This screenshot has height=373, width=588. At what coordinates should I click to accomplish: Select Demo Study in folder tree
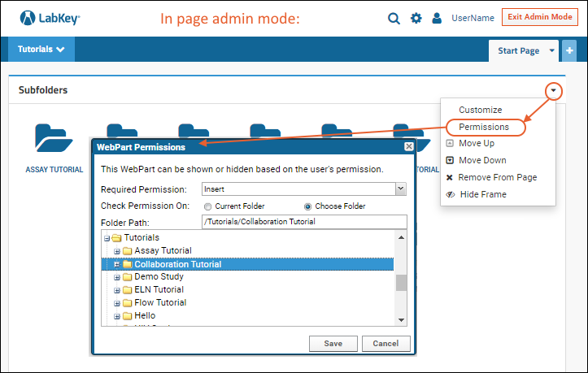(159, 276)
